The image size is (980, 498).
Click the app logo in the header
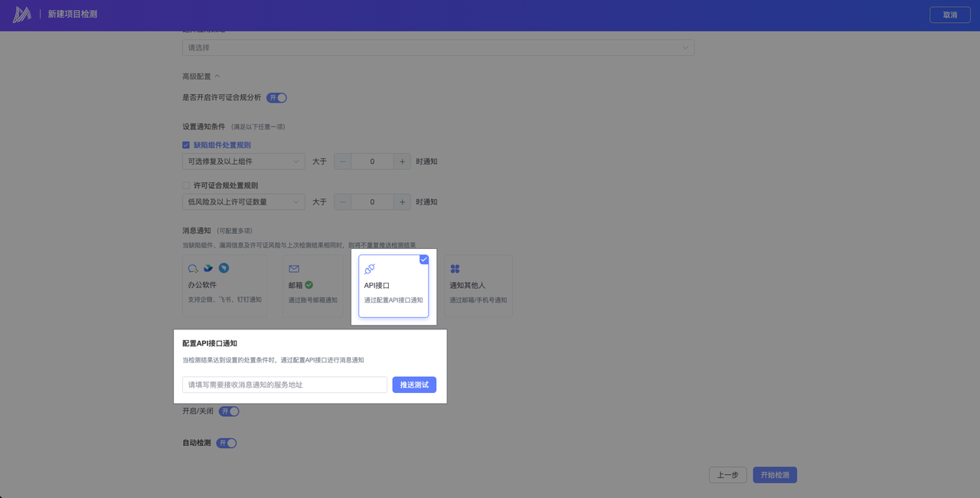point(21,15)
